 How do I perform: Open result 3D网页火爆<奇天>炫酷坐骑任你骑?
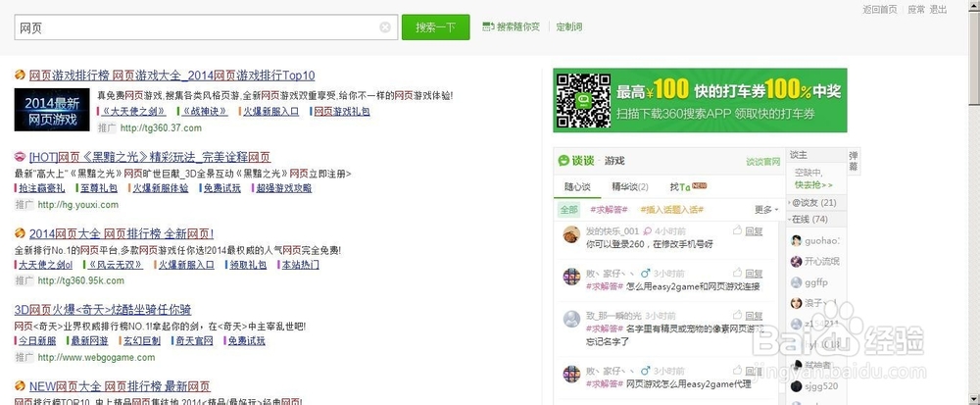103,310
